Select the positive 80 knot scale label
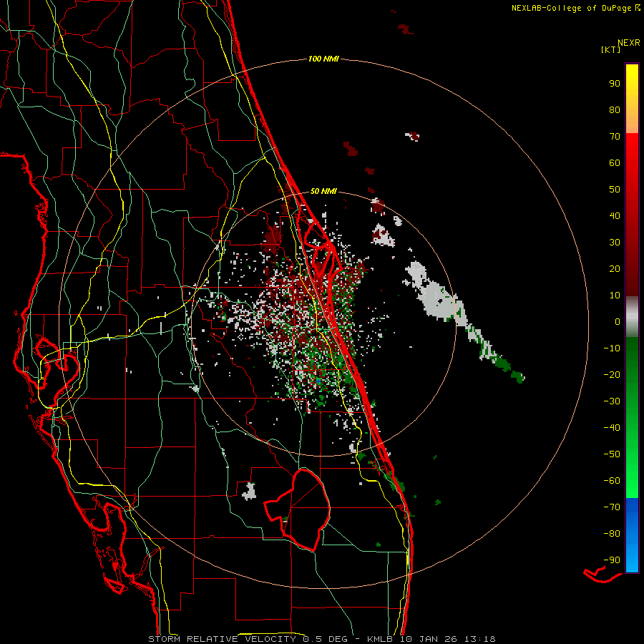The image size is (644, 644). pos(615,110)
